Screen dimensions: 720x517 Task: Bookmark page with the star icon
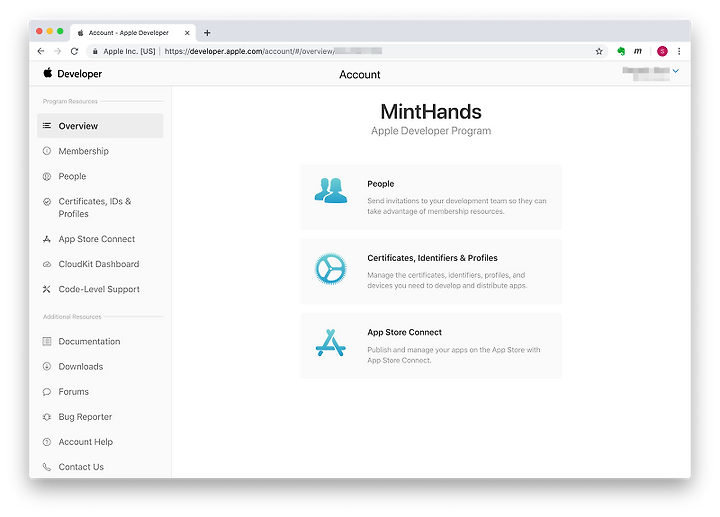pyautogui.click(x=599, y=51)
